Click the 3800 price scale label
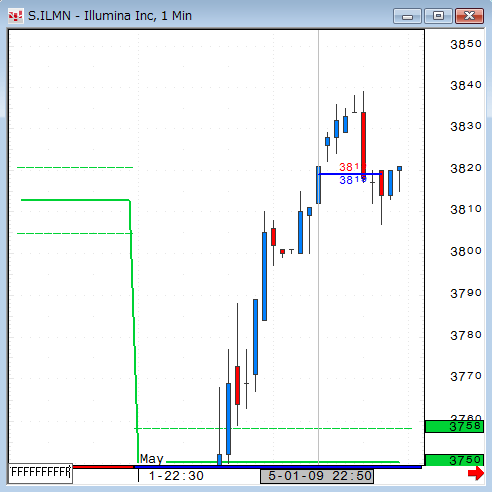This screenshot has width=492, height=492. [466, 251]
